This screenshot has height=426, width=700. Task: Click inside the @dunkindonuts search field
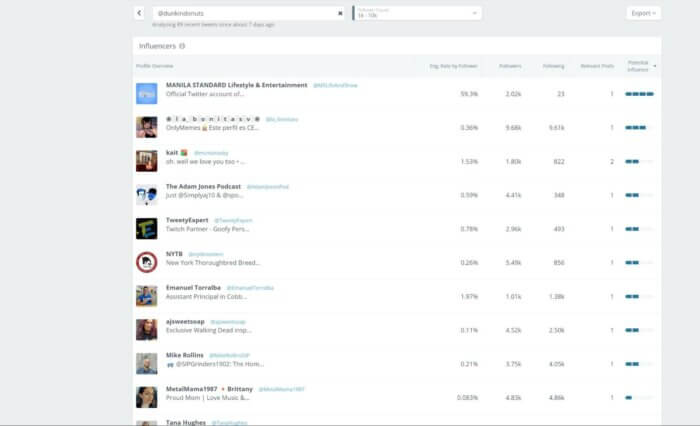[246, 13]
